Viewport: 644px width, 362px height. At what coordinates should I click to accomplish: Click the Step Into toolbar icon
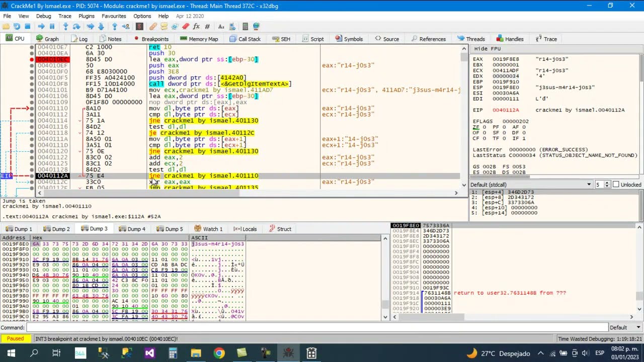click(66, 26)
